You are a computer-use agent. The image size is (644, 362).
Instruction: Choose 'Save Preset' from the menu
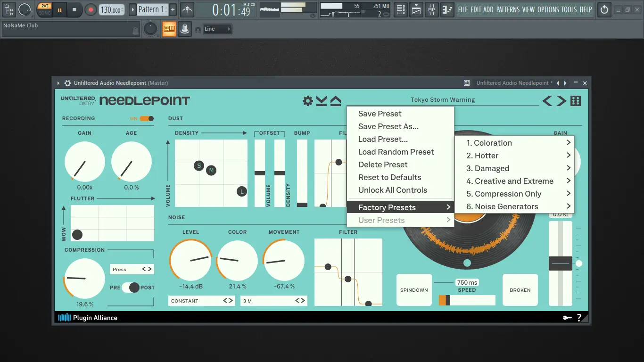[x=400, y=114]
